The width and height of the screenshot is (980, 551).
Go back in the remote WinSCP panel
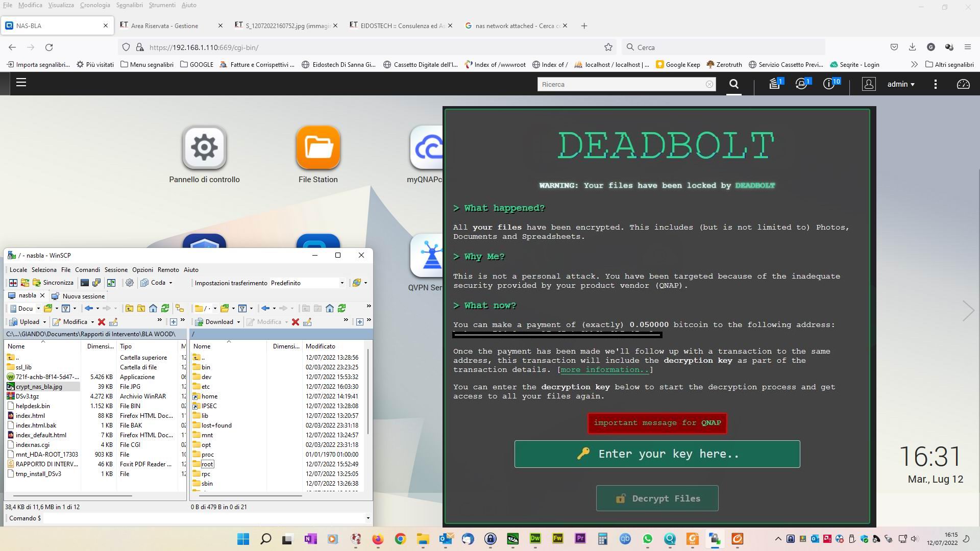265,308
